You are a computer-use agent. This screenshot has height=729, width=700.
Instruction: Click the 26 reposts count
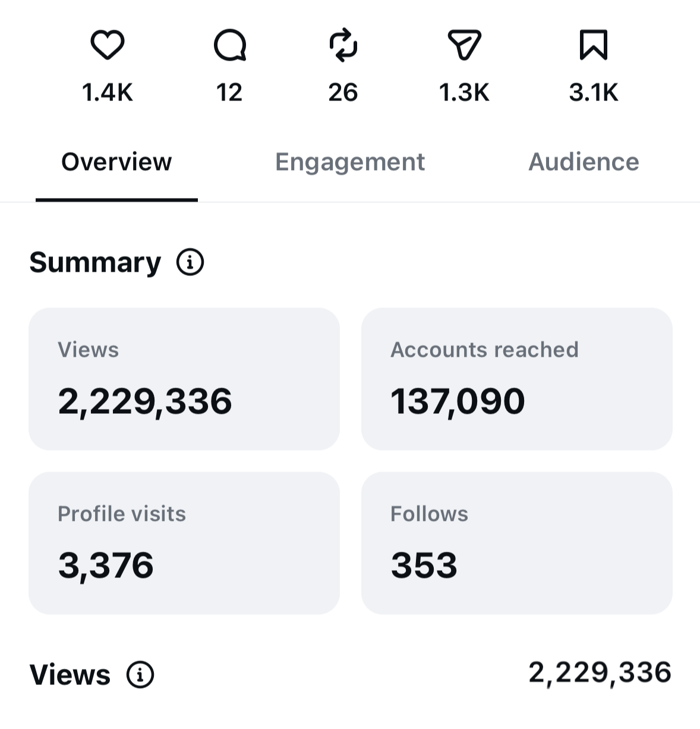(x=343, y=93)
